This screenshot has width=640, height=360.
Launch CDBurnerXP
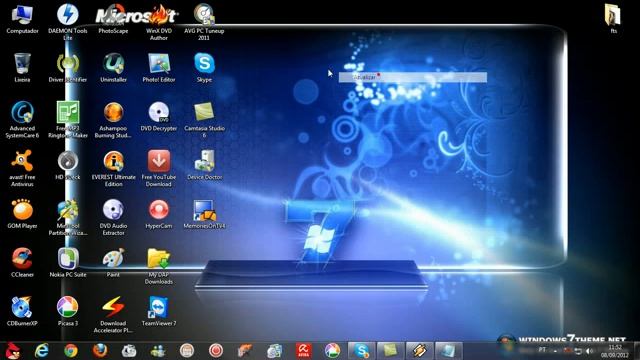tap(22, 311)
